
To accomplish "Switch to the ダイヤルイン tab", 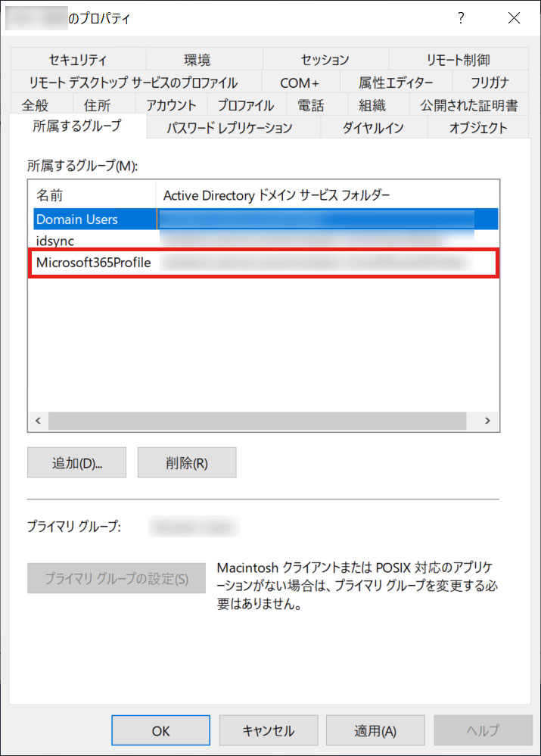I will (374, 127).
